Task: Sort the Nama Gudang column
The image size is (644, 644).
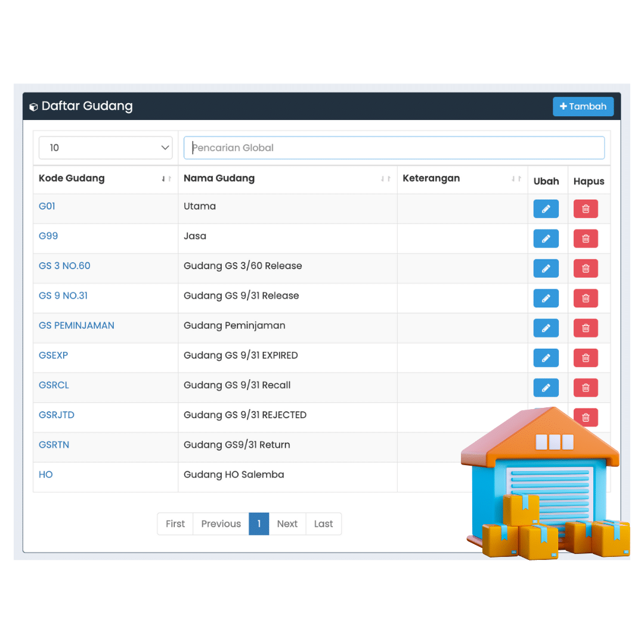Action: 386,179
